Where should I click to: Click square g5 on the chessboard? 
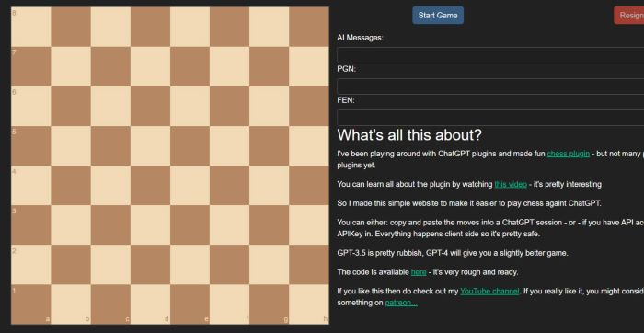[269, 145]
